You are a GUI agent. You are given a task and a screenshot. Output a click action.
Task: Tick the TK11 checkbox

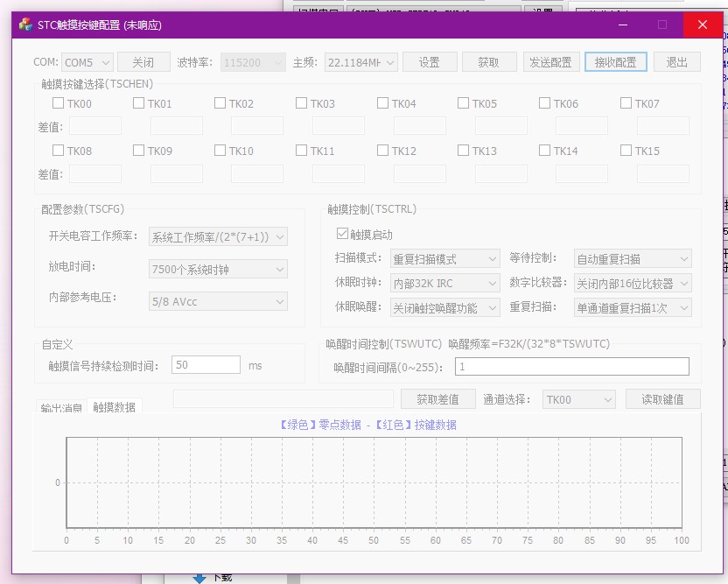tap(301, 150)
